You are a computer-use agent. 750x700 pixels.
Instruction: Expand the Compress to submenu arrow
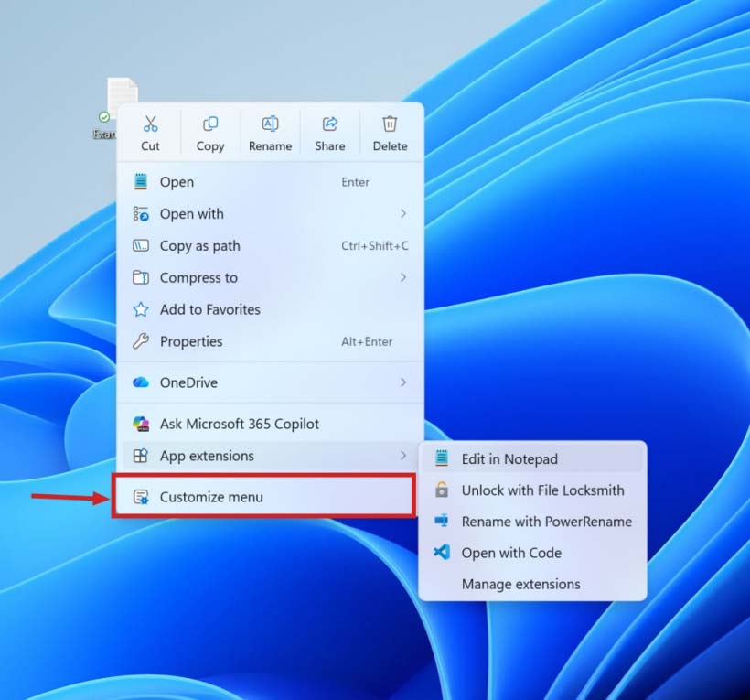pos(403,277)
